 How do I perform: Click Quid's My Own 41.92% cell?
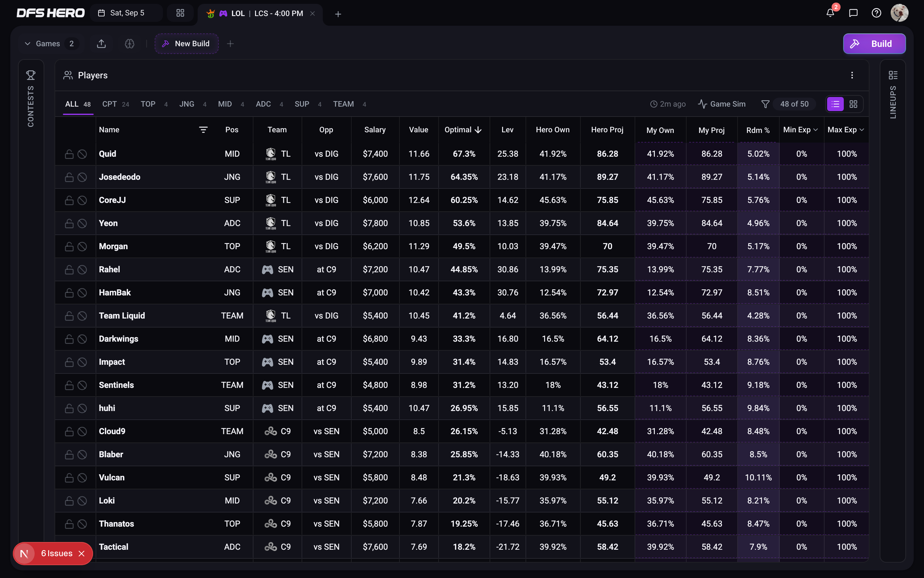[660, 154]
